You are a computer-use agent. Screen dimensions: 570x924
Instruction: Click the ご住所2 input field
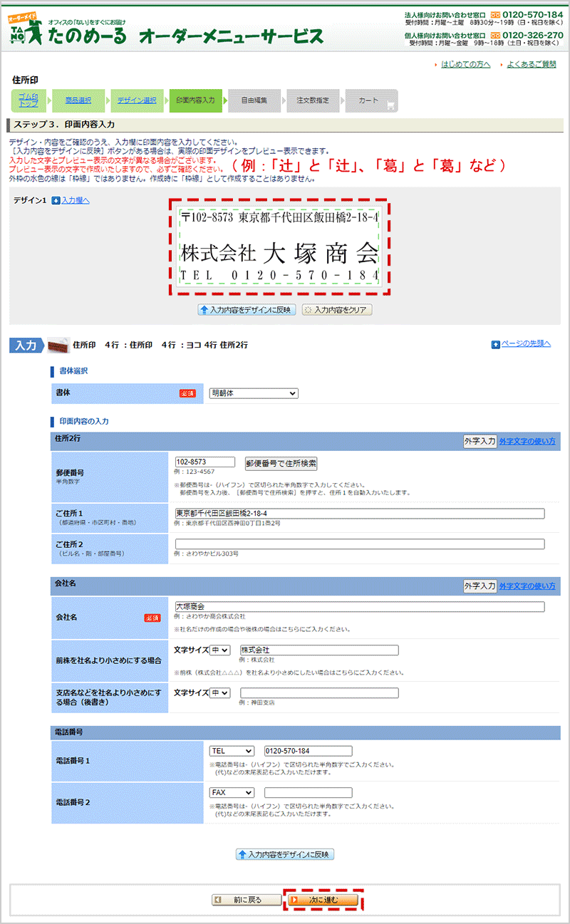coord(359,544)
